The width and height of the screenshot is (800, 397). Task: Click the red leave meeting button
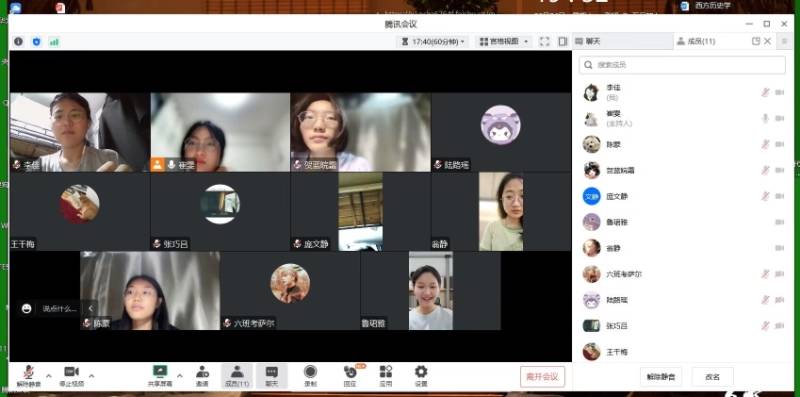(x=542, y=377)
